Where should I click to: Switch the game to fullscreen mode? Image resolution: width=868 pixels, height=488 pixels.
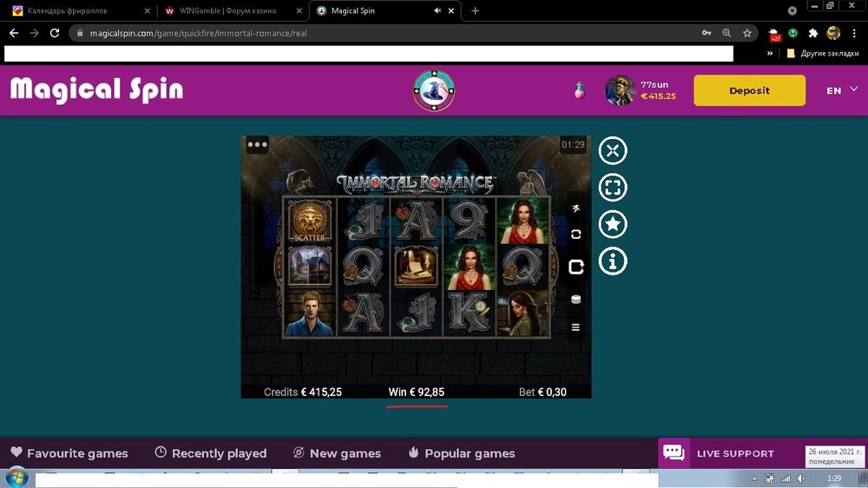[x=613, y=188]
